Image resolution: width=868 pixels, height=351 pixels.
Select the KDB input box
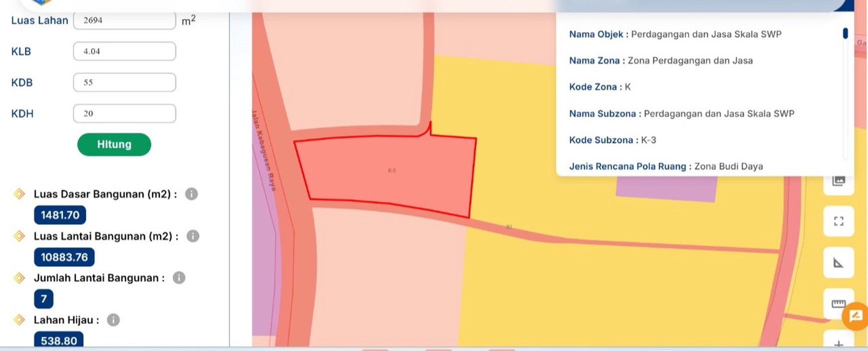124,82
